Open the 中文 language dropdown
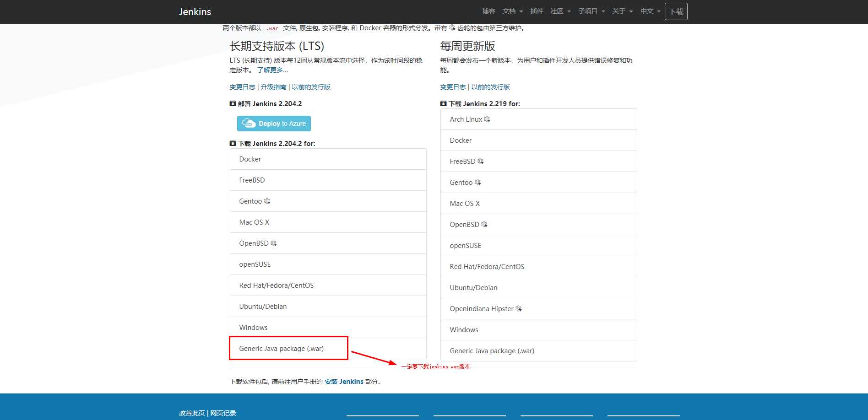This screenshot has height=420, width=868. pyautogui.click(x=650, y=11)
